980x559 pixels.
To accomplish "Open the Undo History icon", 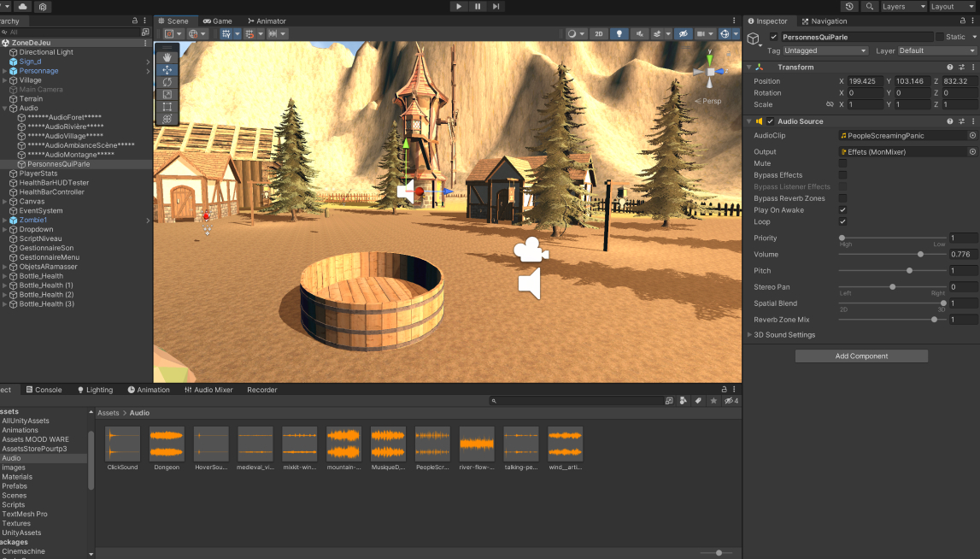I will (848, 6).
